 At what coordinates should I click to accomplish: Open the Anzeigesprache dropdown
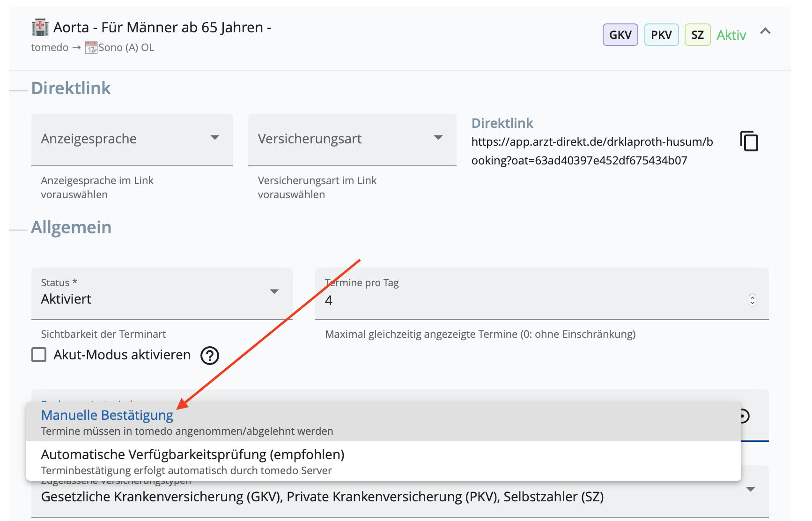pyautogui.click(x=132, y=140)
